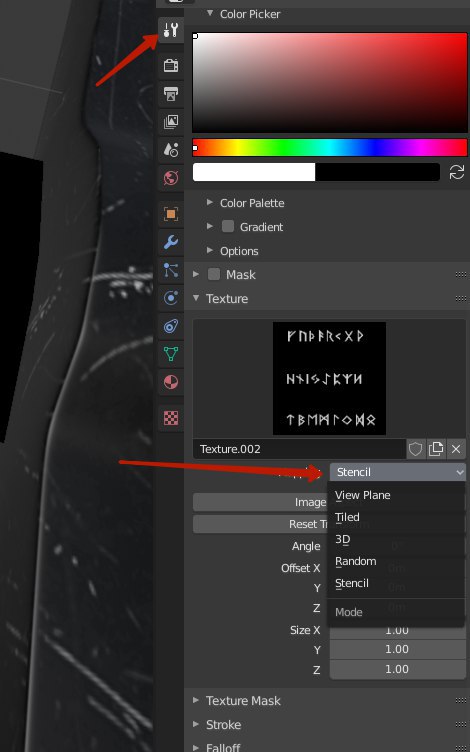This screenshot has height=752, width=470.
Task: Click the rainbow hue slider bar
Action: click(x=329, y=148)
